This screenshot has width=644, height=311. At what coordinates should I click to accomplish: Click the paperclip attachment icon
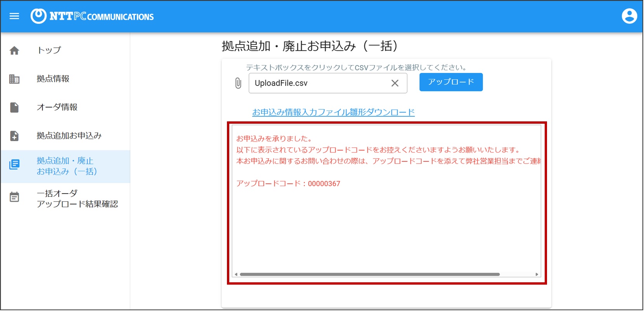point(238,83)
